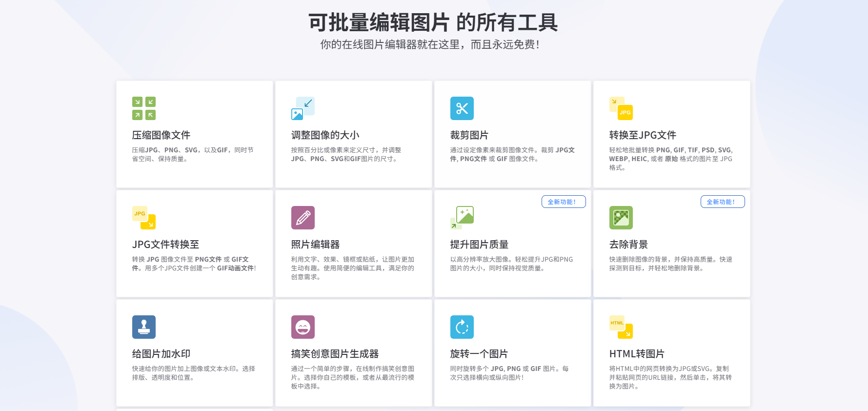Click the 转换至JPG文件 description text
The height and width of the screenshot is (411, 868).
(671, 159)
